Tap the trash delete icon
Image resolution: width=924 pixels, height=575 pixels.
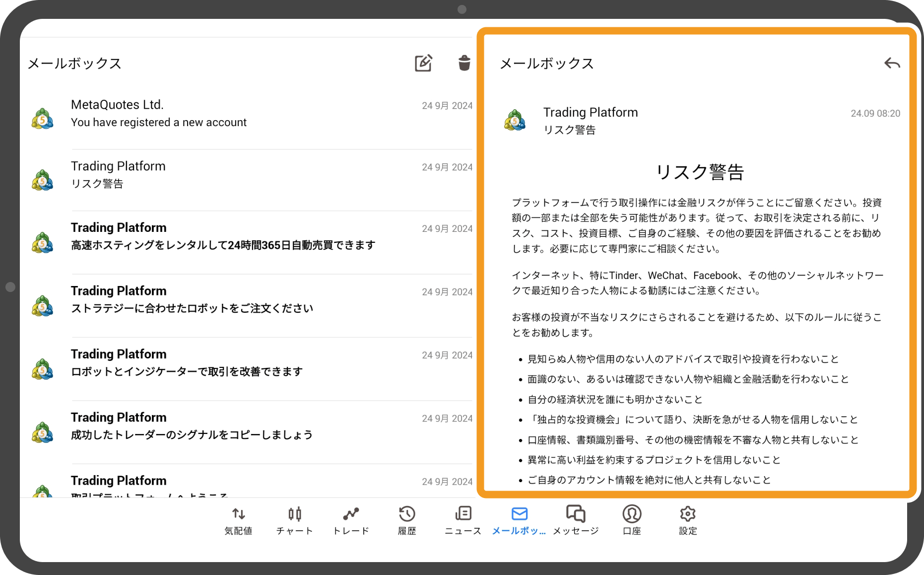click(x=463, y=63)
